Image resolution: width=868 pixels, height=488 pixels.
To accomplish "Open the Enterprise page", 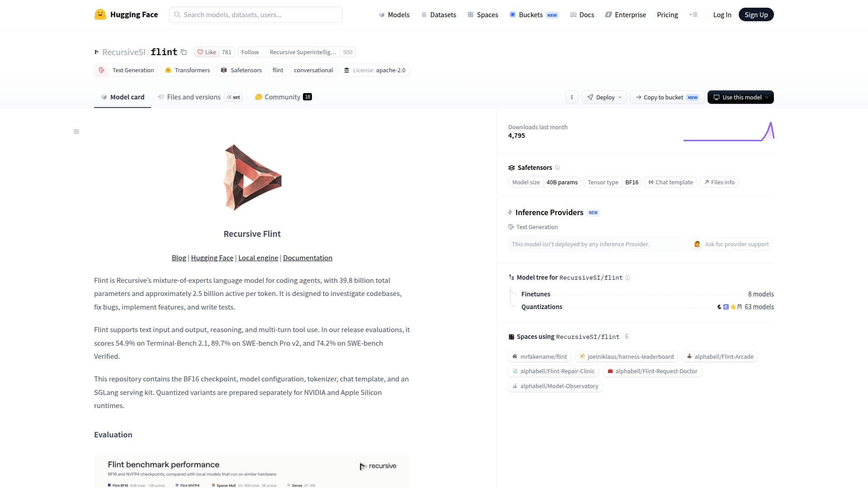I will pos(626,14).
